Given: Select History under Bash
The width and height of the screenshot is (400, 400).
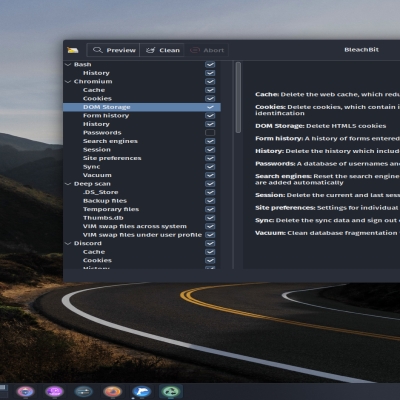Looking at the screenshot, I should [x=96, y=73].
